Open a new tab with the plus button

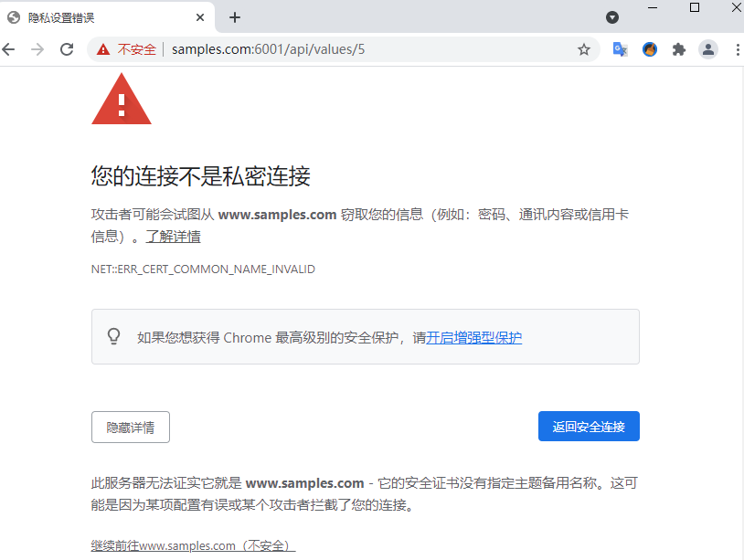234,17
